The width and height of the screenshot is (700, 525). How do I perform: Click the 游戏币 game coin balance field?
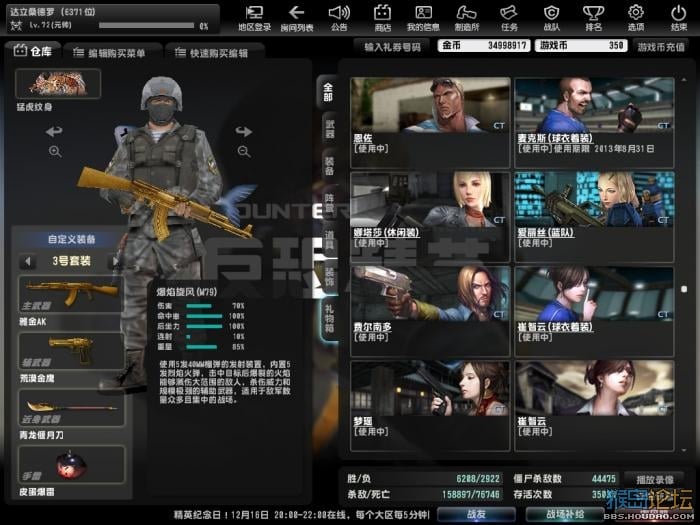click(x=581, y=46)
